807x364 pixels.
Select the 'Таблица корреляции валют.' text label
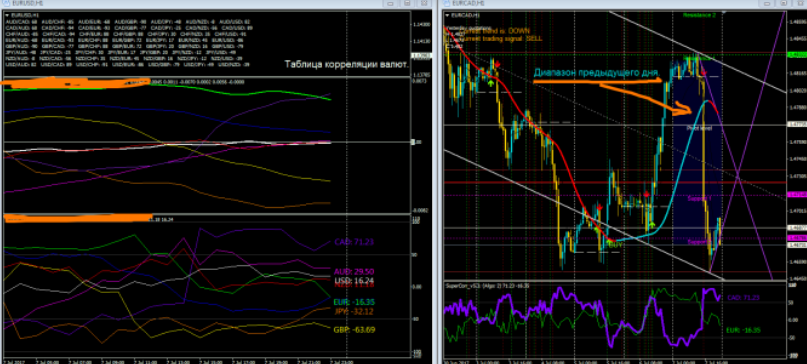coord(346,65)
